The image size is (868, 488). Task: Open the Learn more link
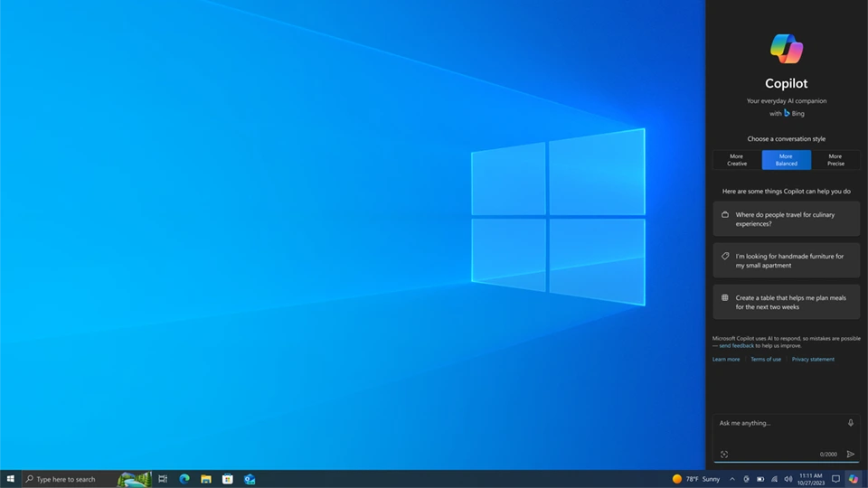(x=726, y=359)
